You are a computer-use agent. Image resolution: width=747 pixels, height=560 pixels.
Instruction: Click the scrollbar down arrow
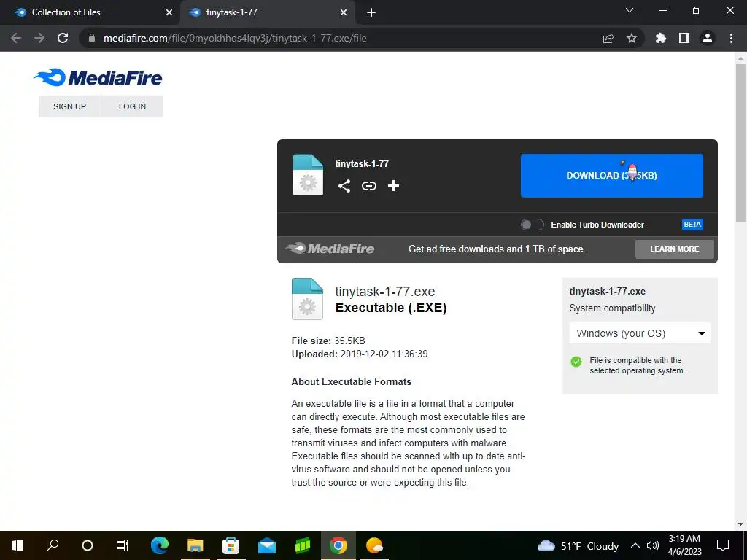click(x=741, y=524)
